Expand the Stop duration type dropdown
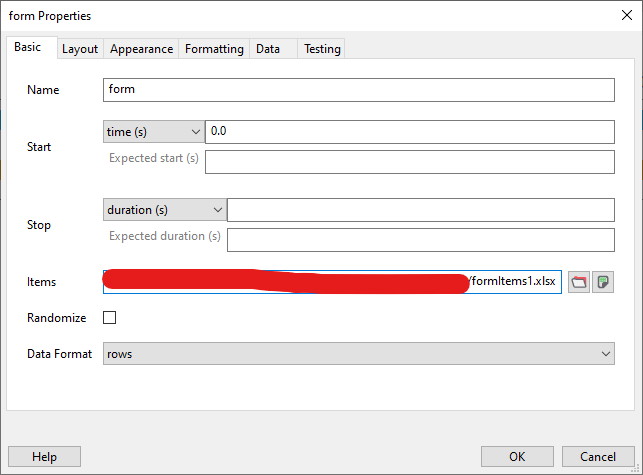This screenshot has height=475, width=643. tap(165, 210)
